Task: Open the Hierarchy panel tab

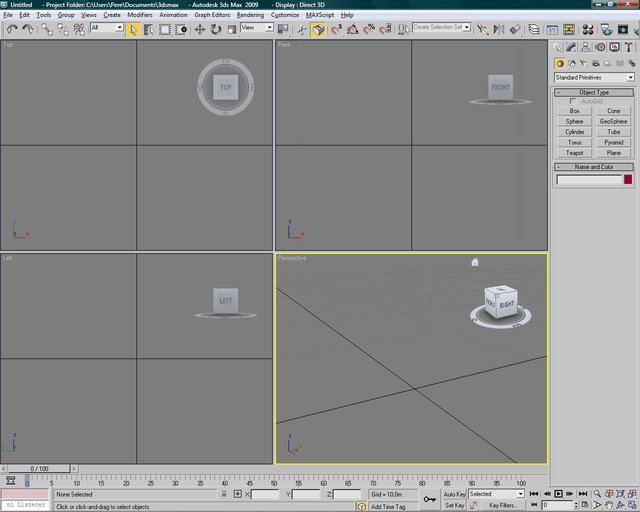Action: [x=586, y=47]
